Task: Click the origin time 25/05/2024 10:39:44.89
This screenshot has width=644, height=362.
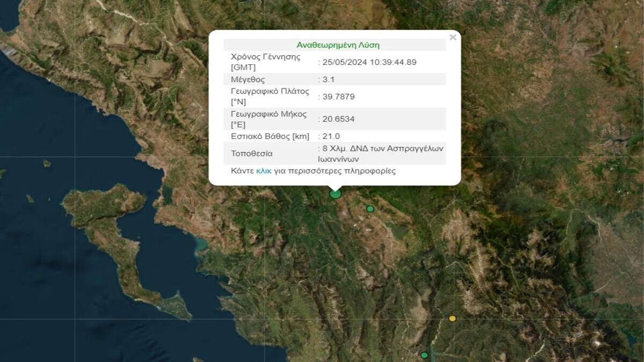Action: (369, 62)
